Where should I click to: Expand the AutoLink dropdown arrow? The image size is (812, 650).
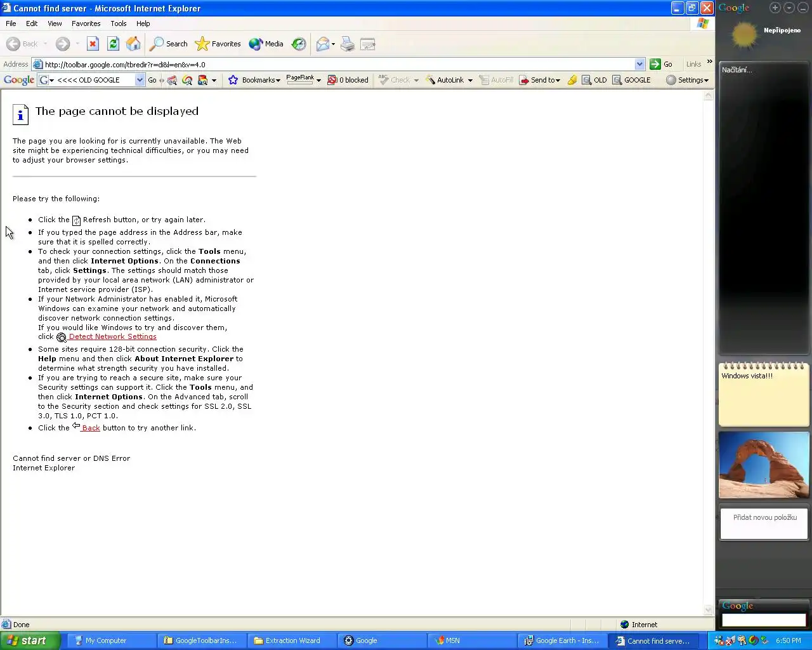click(x=470, y=81)
